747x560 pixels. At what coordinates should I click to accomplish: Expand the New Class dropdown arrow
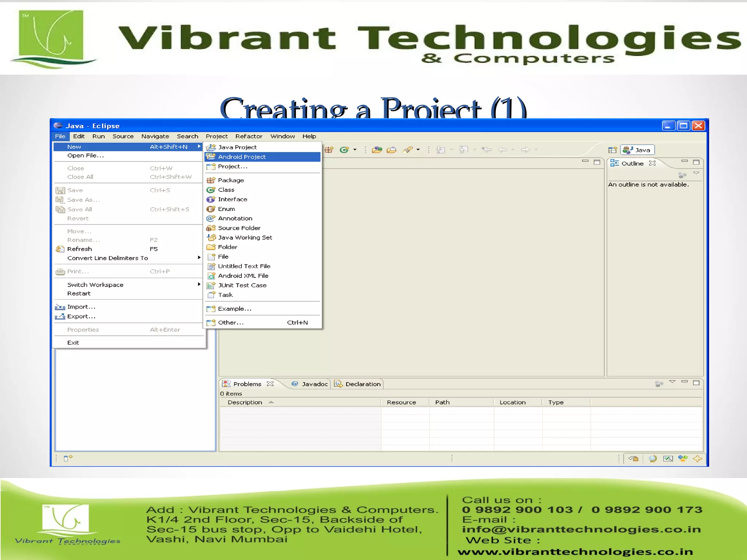(x=355, y=150)
